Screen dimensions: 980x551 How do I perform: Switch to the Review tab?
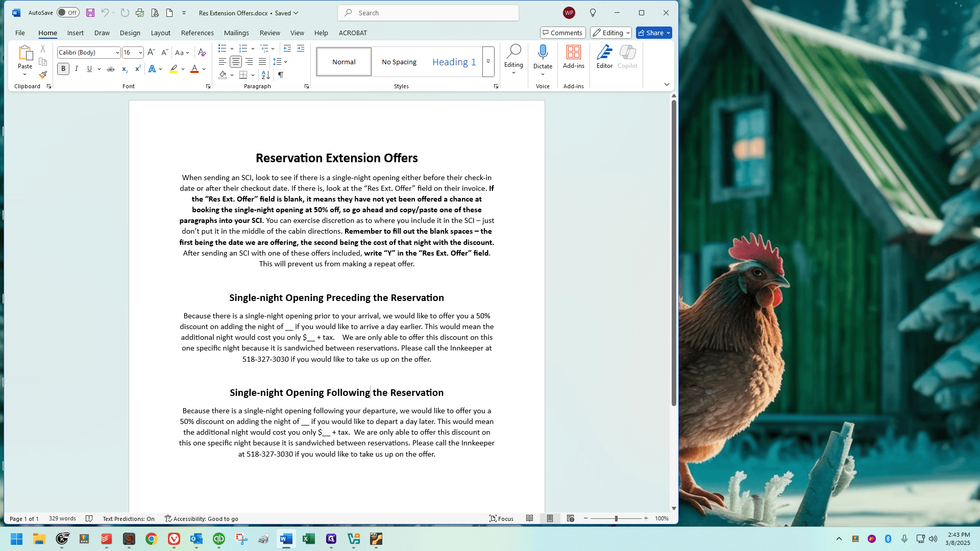coord(270,33)
